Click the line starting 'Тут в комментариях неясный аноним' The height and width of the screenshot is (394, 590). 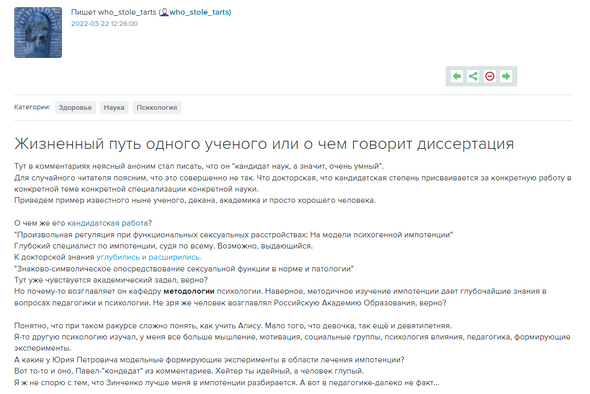pyautogui.click(x=199, y=166)
